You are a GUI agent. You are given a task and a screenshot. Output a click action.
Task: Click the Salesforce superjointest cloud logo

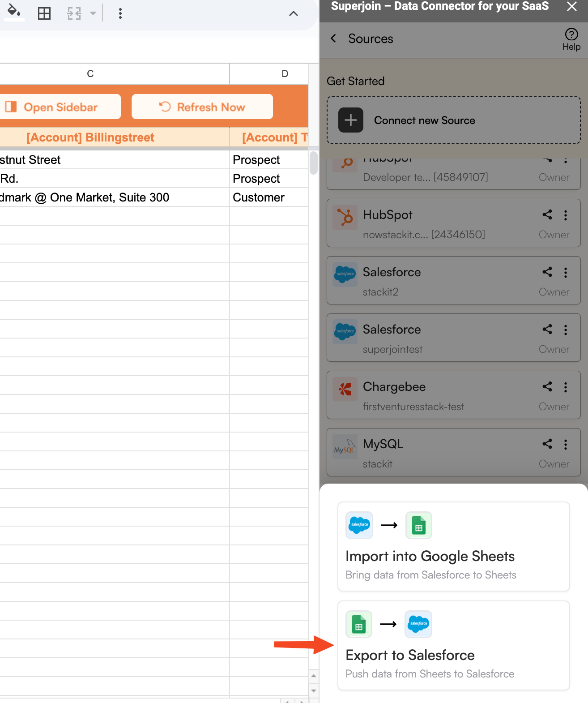coord(345,332)
